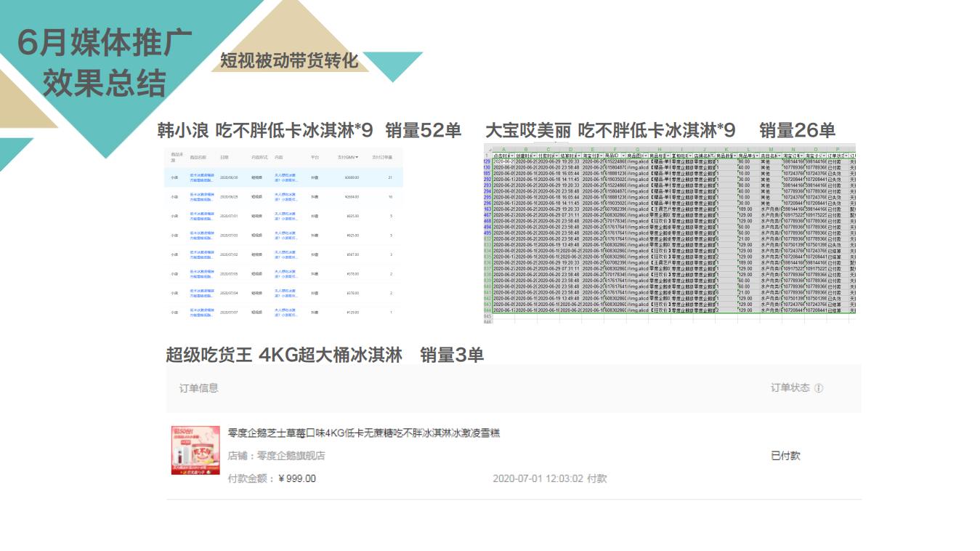Open the spreadsheet column A filter dropdown
Screen dimensions: 980x551
[x=512, y=156]
